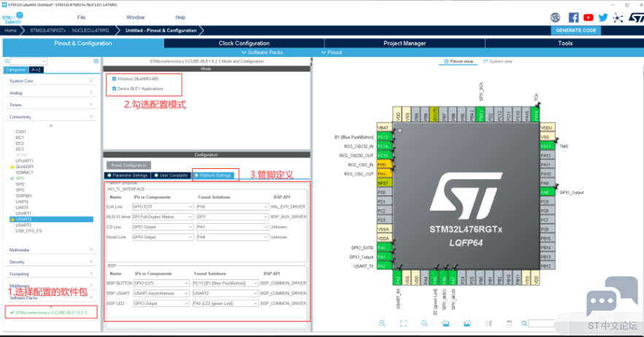Expand the System Core category
This screenshot has width=644, height=337.
[51, 81]
